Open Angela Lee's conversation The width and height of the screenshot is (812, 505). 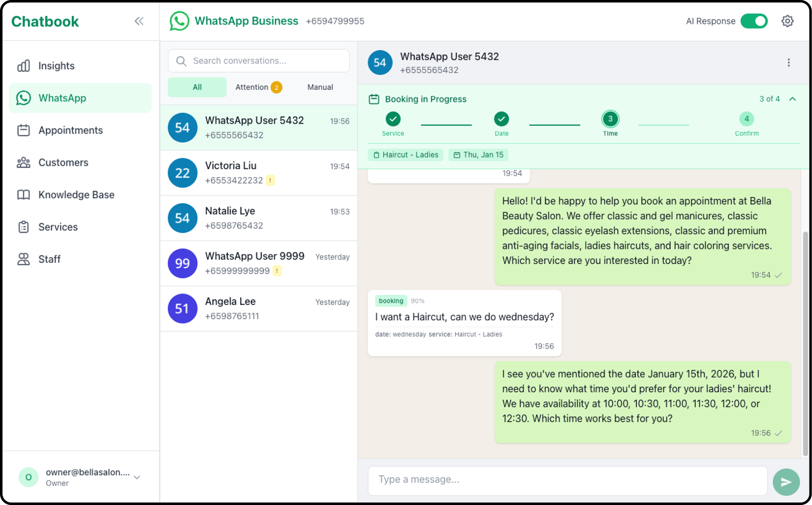click(258, 309)
